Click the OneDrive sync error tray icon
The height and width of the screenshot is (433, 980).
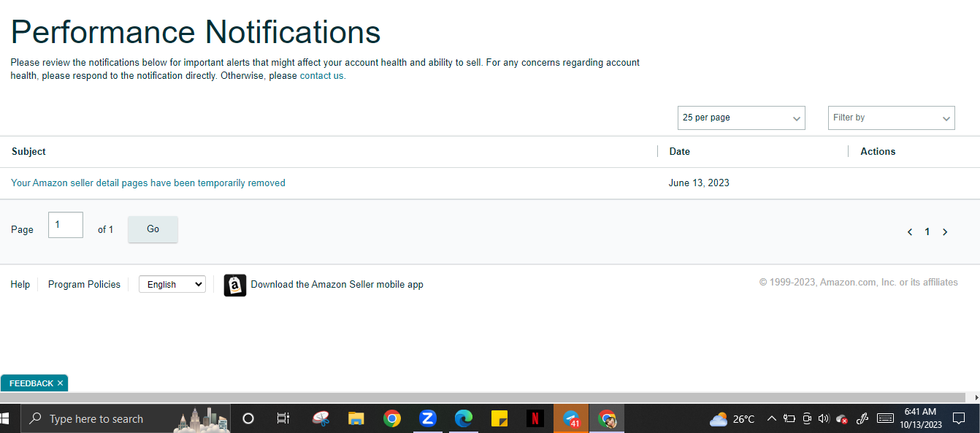[x=842, y=419]
